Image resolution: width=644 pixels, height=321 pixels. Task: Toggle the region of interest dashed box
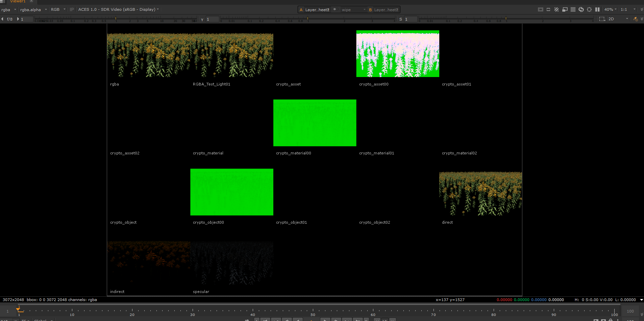(x=602, y=19)
